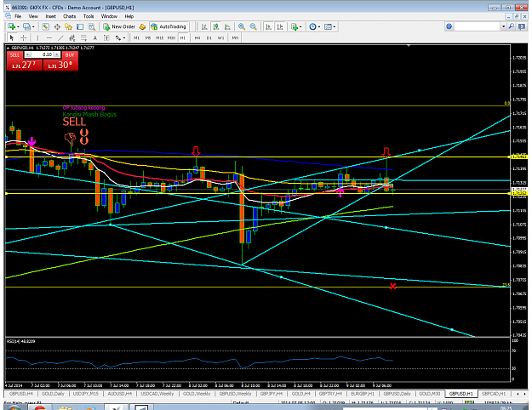The height and width of the screenshot is (410, 532).
Task: Switch chart to candlesticks style
Action: [215, 26]
